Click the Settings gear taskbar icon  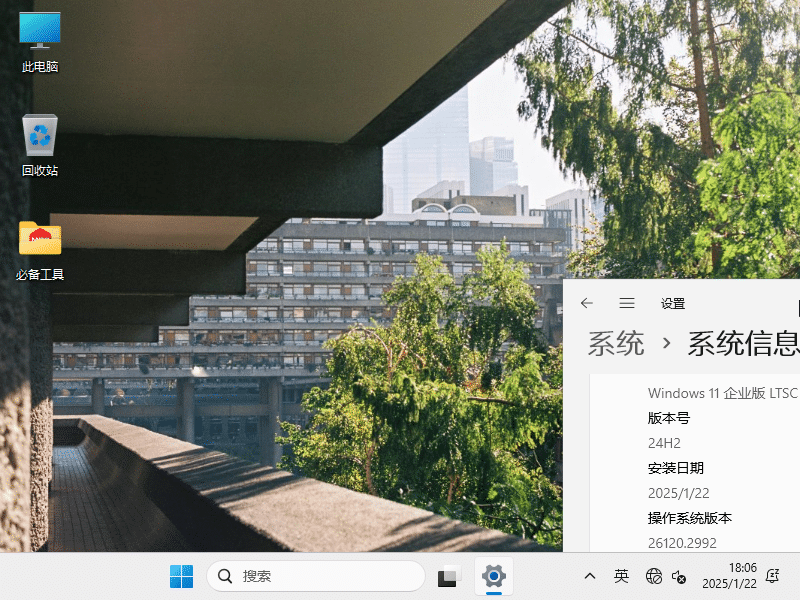click(493, 577)
